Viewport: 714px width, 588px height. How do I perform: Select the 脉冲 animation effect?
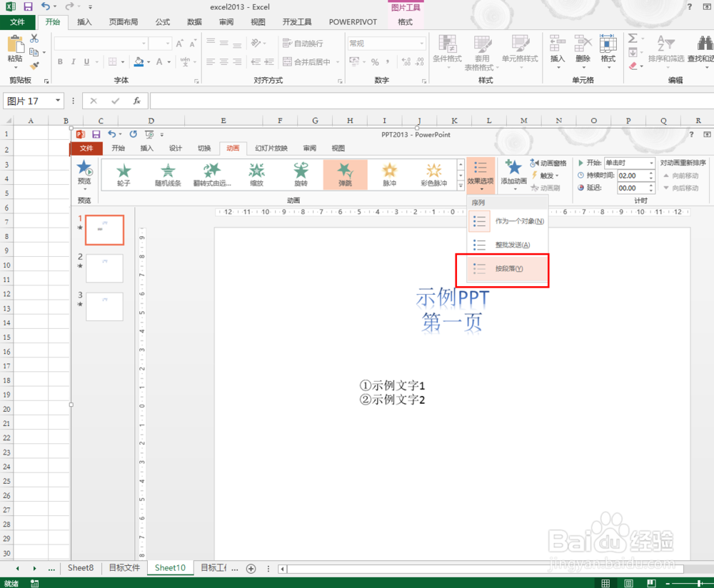click(389, 175)
